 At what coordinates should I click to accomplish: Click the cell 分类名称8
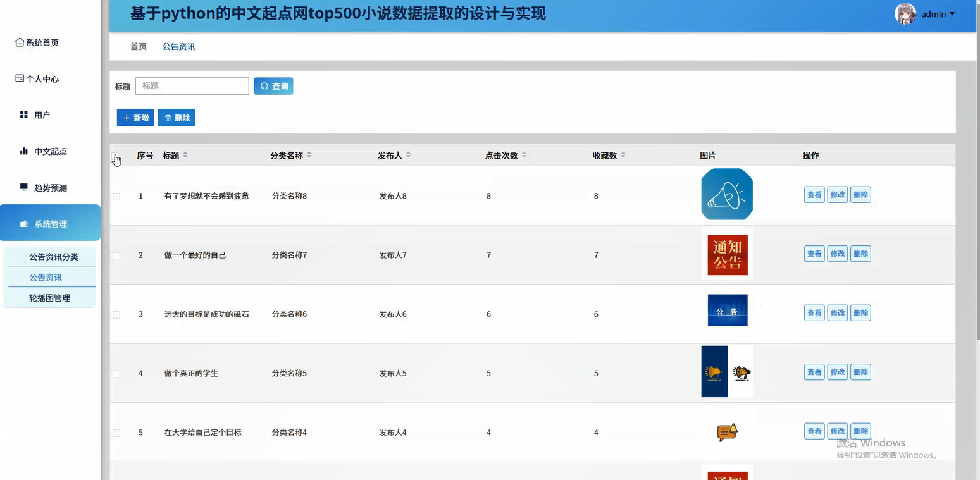[x=289, y=196]
